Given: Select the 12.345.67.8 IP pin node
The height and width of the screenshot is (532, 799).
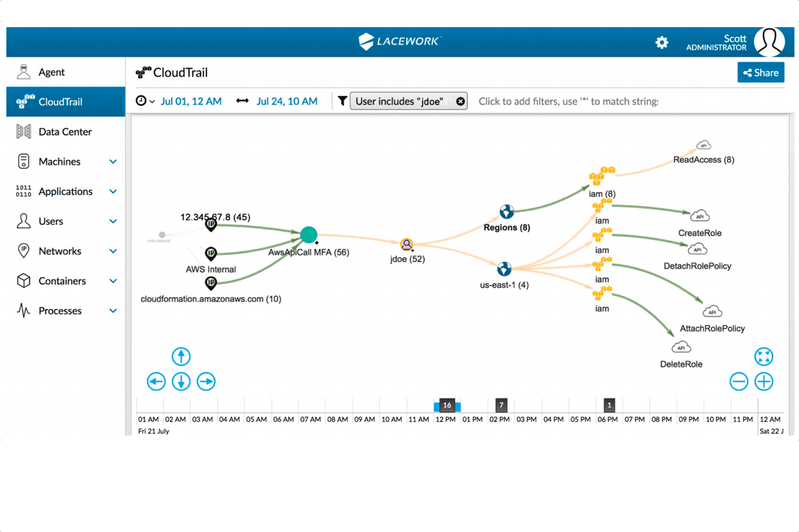Looking at the screenshot, I should click(211, 225).
